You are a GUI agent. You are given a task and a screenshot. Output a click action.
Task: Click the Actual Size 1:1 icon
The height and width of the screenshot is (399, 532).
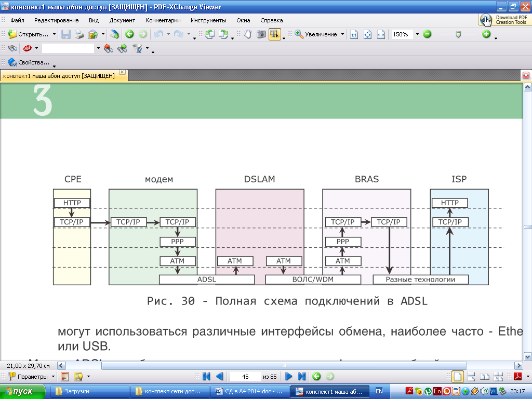(354, 34)
